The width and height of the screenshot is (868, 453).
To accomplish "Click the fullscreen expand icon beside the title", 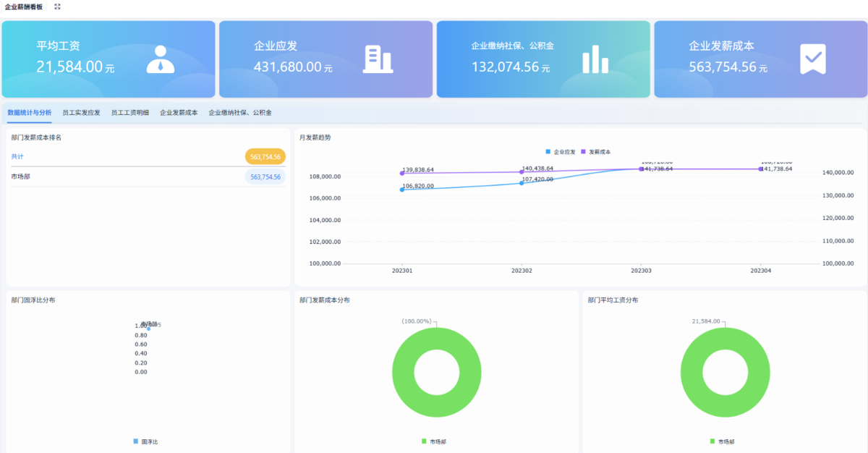I will coord(57,7).
